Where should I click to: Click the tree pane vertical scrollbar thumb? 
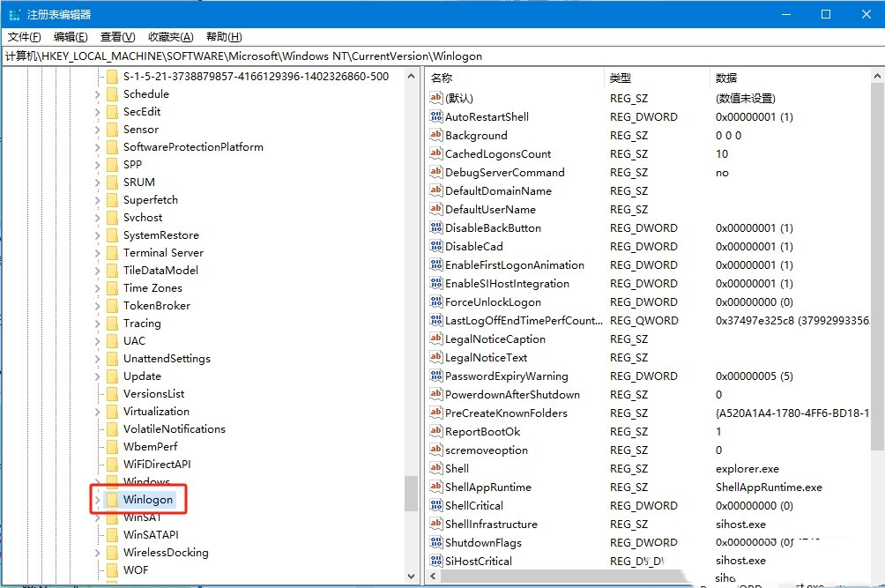411,494
